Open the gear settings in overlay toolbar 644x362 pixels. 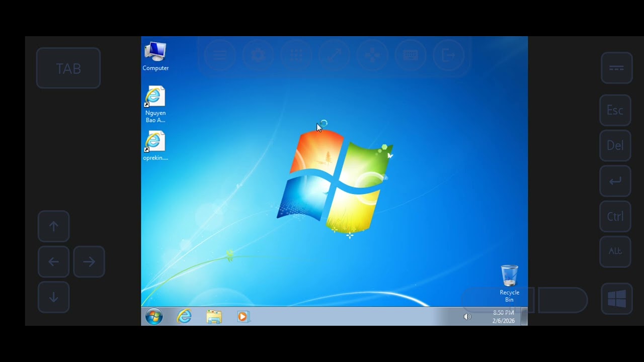tap(258, 55)
